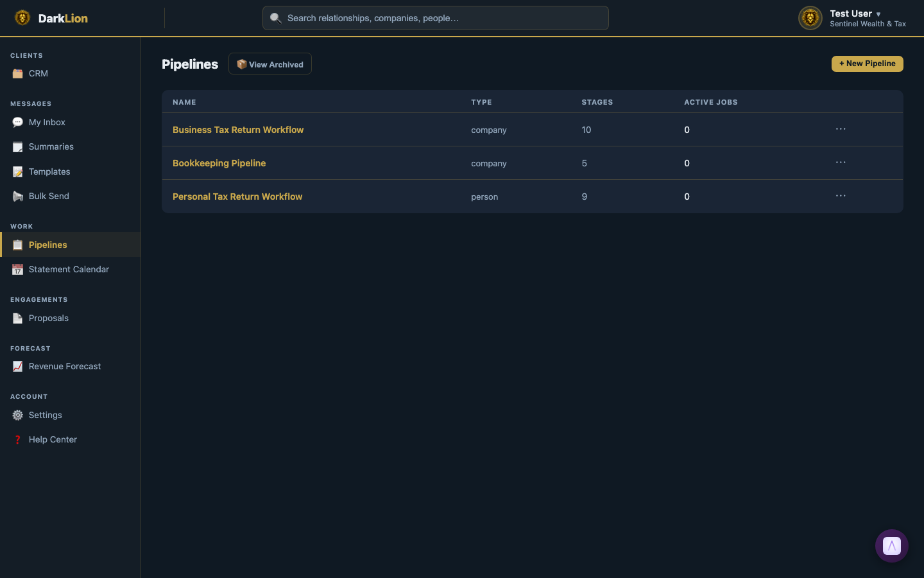Open actions menu for Business Tax Return Workflow
The height and width of the screenshot is (578, 924).
(841, 129)
